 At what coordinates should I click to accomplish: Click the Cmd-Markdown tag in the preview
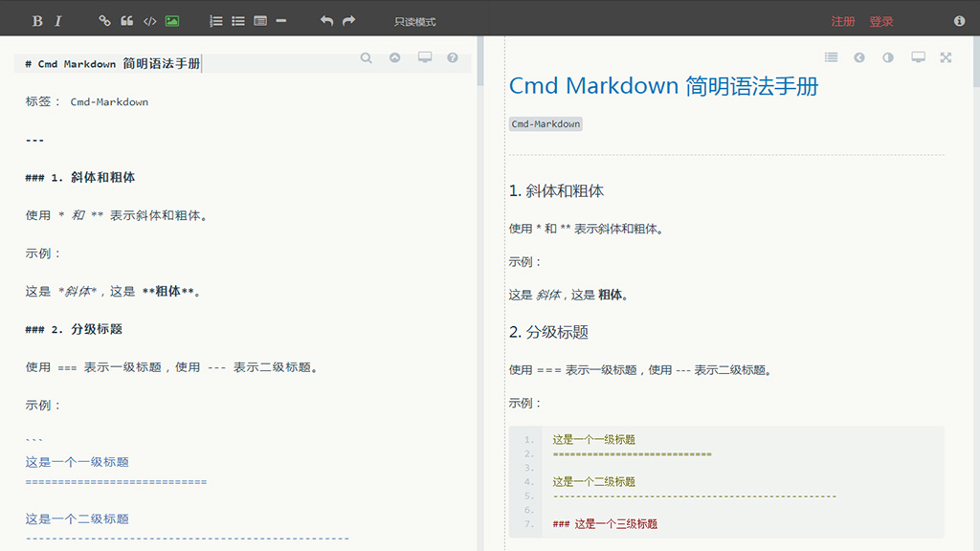click(x=546, y=123)
